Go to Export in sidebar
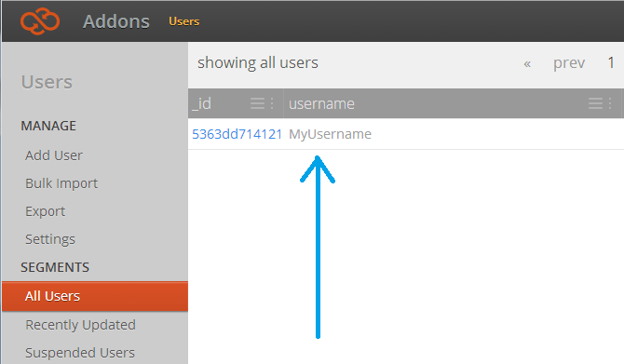 tap(45, 211)
